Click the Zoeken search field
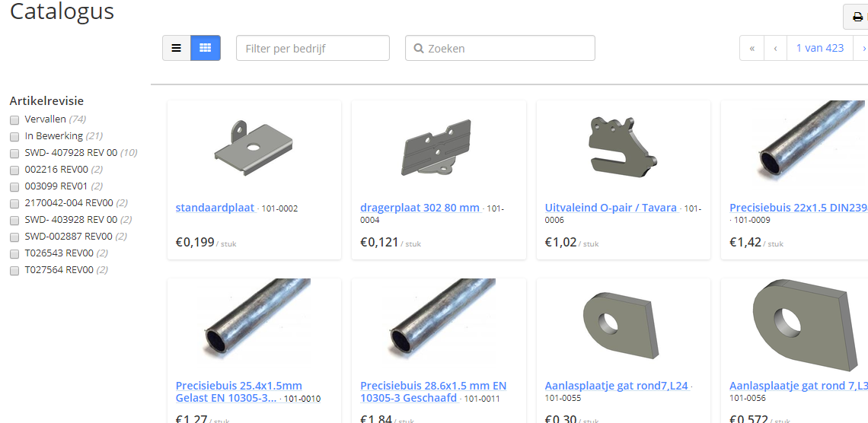Screen dimensions: 868x423 click(500, 48)
